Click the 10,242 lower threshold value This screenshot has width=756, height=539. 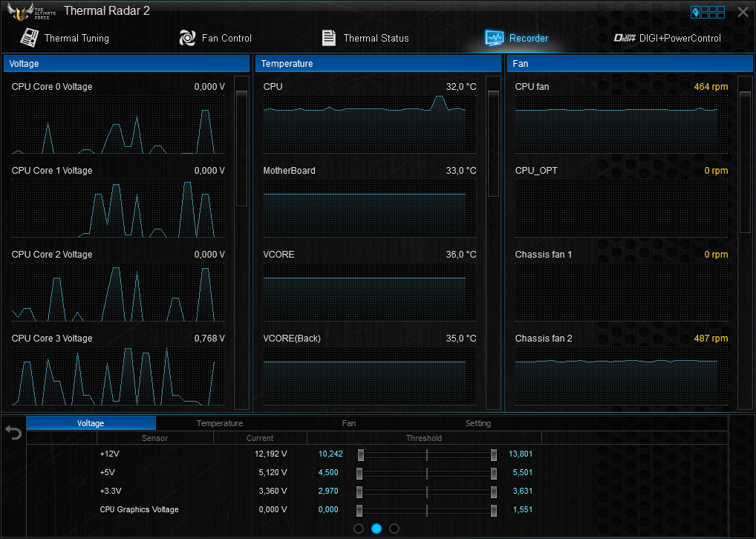(x=330, y=454)
